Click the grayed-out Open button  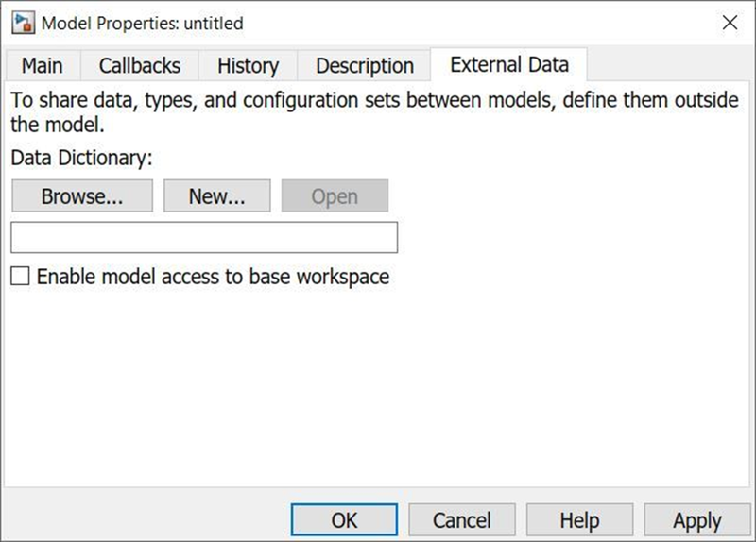[335, 195]
